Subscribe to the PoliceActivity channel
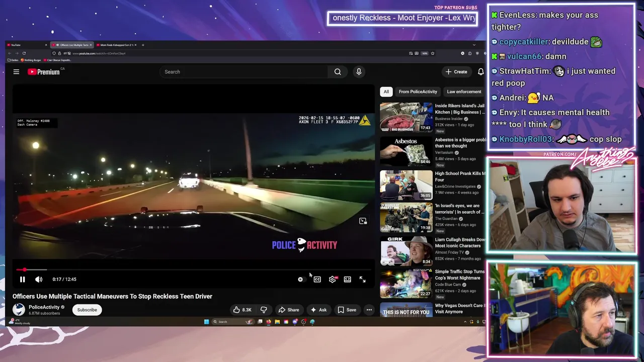This screenshot has height=362, width=644. pos(87,310)
